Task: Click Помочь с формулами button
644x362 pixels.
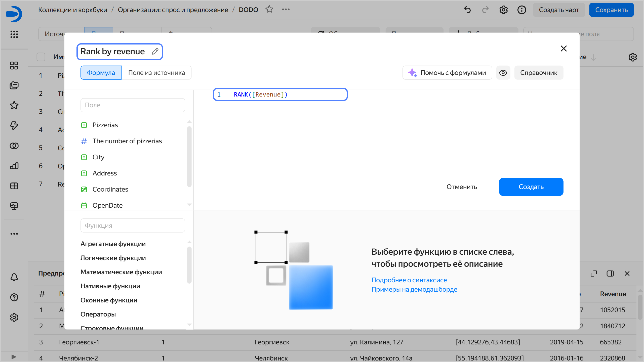Action: coord(447,73)
